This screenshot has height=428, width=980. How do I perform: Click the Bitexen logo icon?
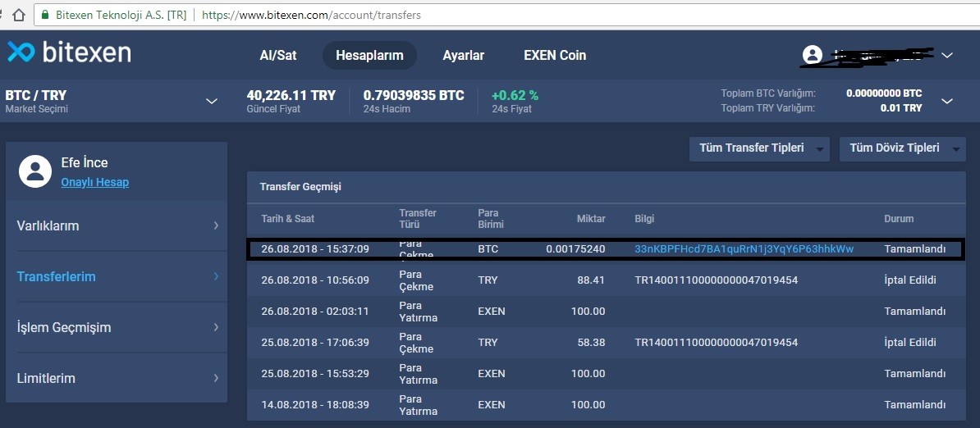pyautogui.click(x=21, y=52)
